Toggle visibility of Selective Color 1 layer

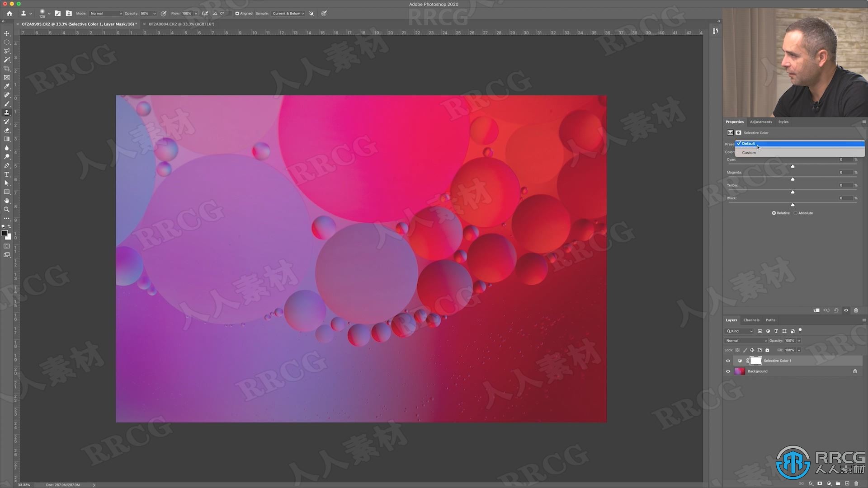[727, 361]
